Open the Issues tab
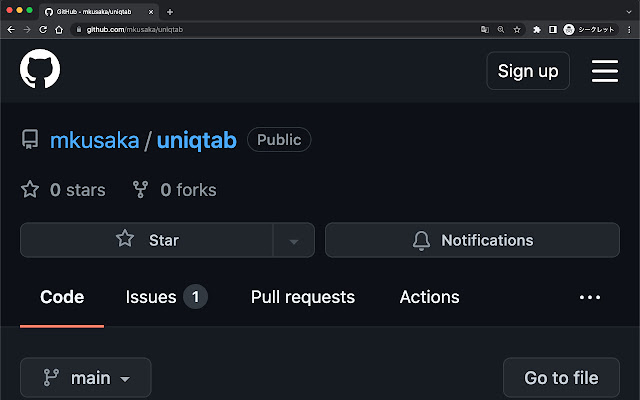This screenshot has height=400, width=640. pyautogui.click(x=167, y=297)
